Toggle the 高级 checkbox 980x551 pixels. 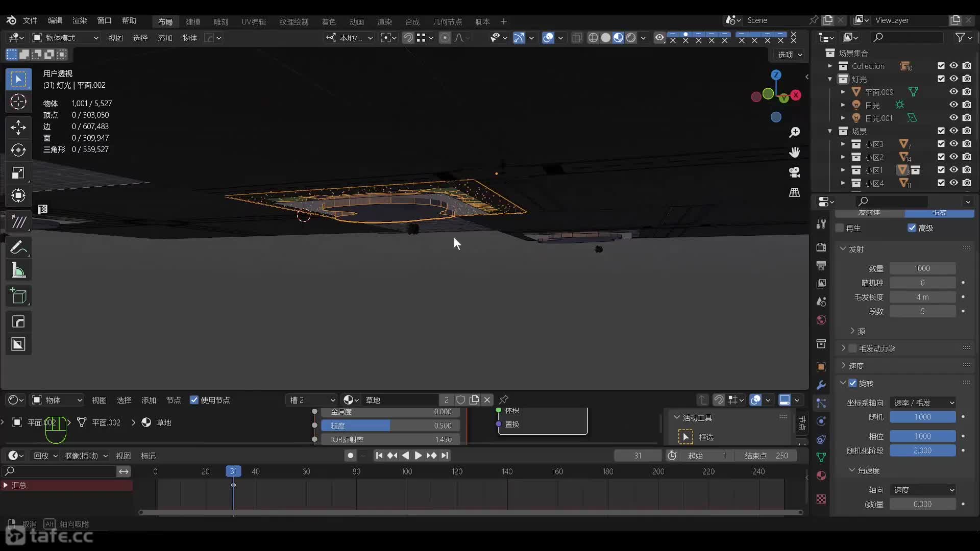pyautogui.click(x=912, y=228)
